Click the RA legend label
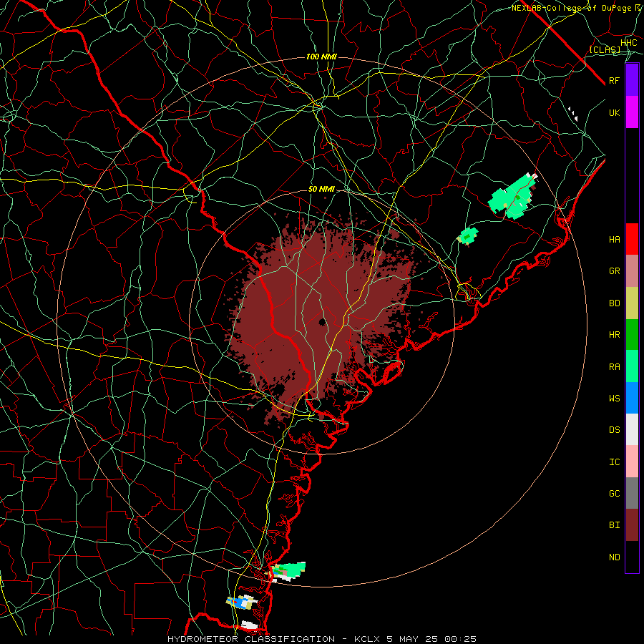The image size is (644, 644). (x=614, y=367)
